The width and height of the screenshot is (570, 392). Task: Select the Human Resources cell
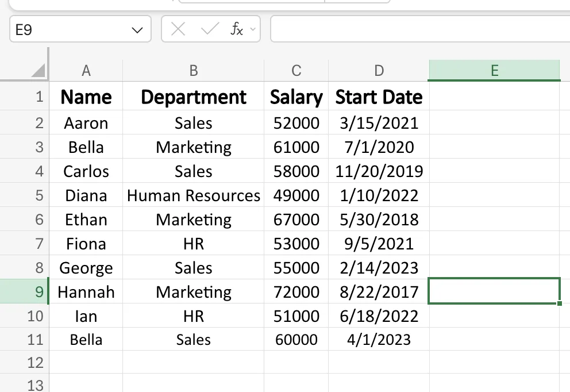194,195
